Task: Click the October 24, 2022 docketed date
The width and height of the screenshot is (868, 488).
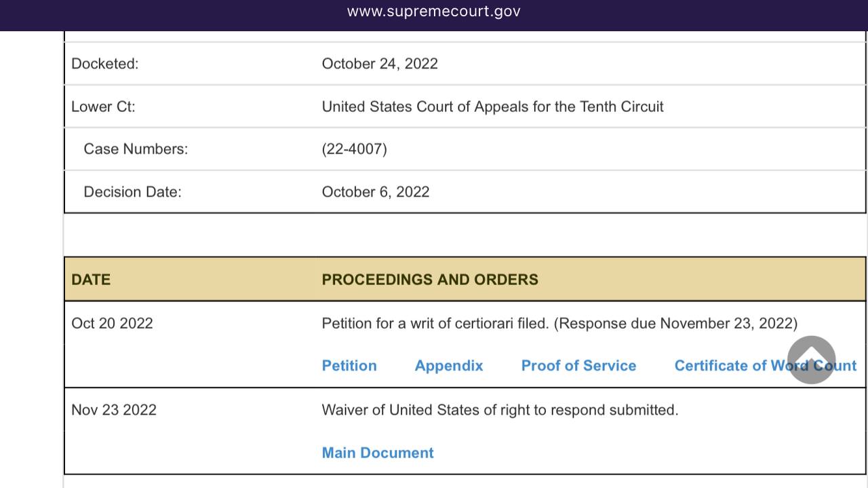Action: tap(380, 64)
